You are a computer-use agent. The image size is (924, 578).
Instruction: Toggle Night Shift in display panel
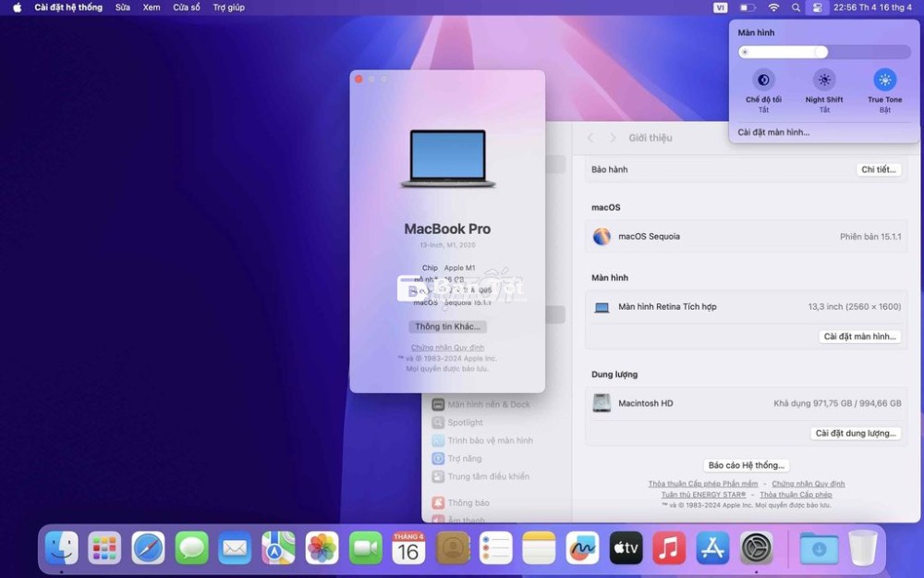coord(824,80)
